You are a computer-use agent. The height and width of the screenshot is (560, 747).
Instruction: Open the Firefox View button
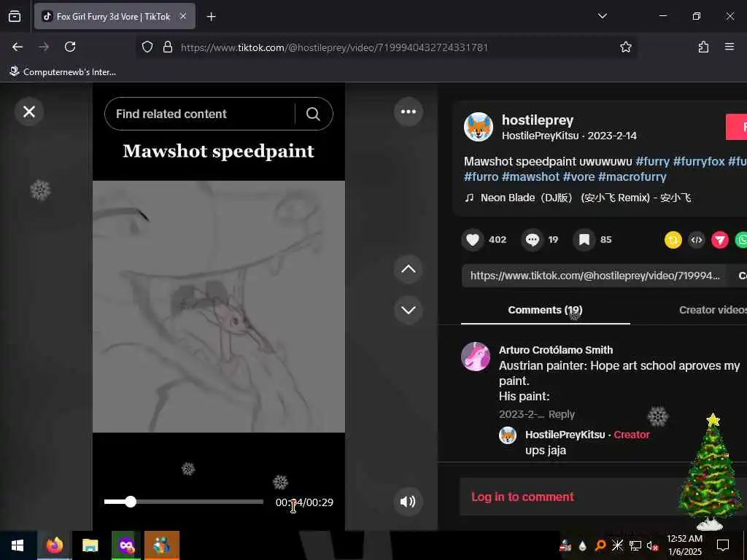[x=15, y=17]
